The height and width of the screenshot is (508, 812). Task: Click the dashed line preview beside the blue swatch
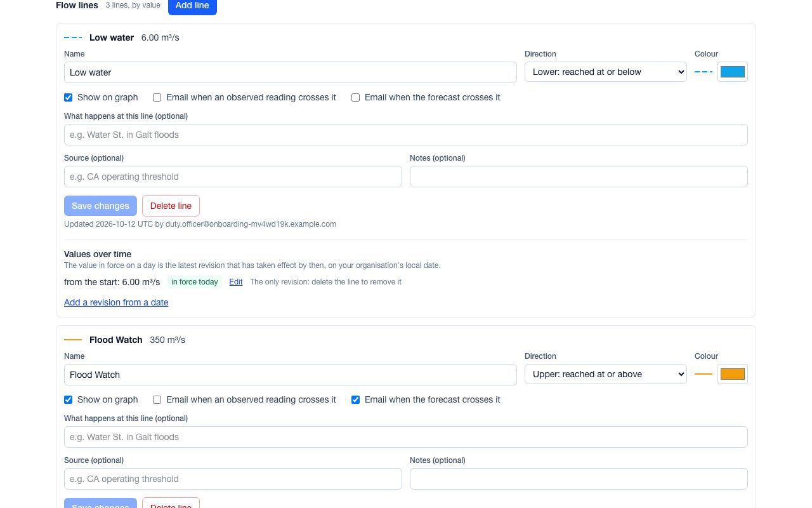coord(704,72)
